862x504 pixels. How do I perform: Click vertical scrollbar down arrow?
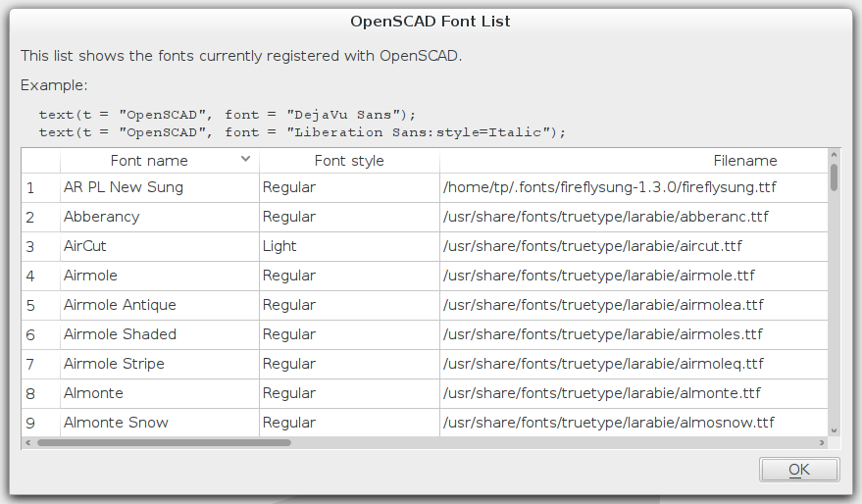click(834, 430)
